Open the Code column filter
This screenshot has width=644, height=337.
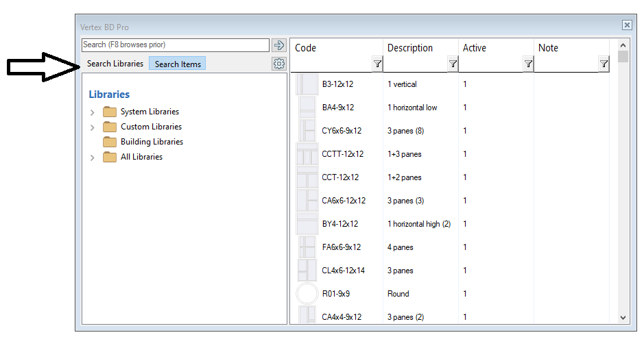pyautogui.click(x=377, y=64)
